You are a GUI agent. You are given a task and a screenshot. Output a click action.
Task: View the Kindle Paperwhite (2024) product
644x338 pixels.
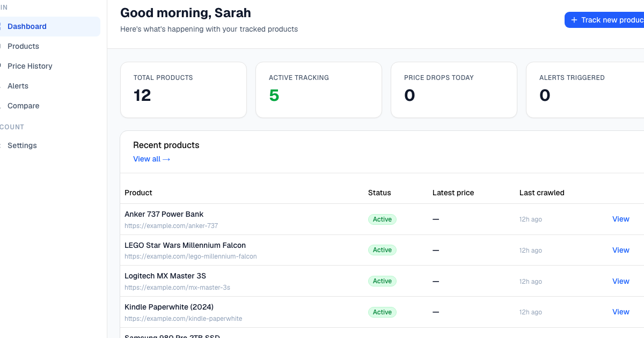pos(620,312)
